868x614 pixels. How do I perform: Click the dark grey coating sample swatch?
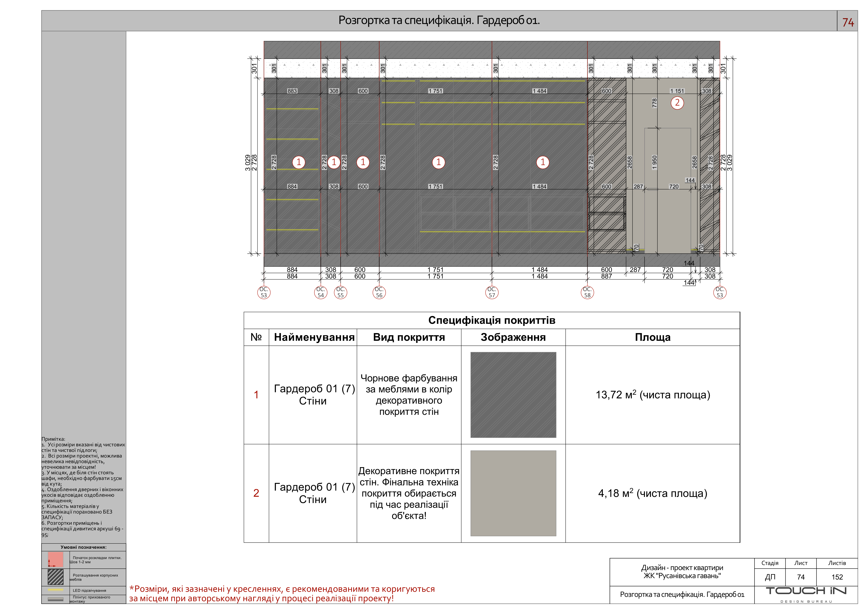coord(513,395)
